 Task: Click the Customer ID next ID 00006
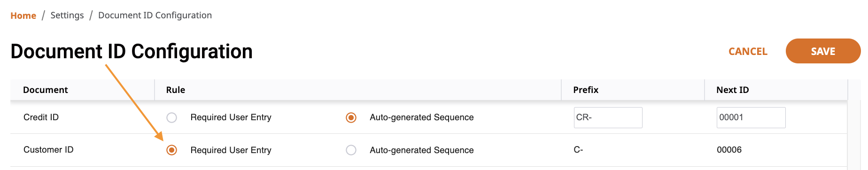[729, 150]
